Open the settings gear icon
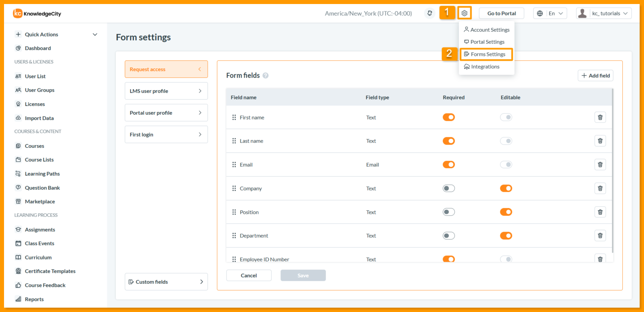Image resolution: width=644 pixels, height=312 pixels. 464,13
